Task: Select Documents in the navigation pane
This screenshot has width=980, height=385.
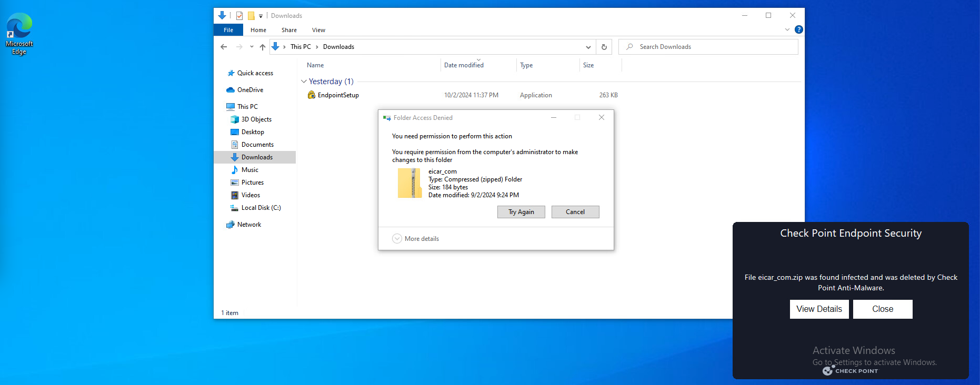Action: [257, 145]
